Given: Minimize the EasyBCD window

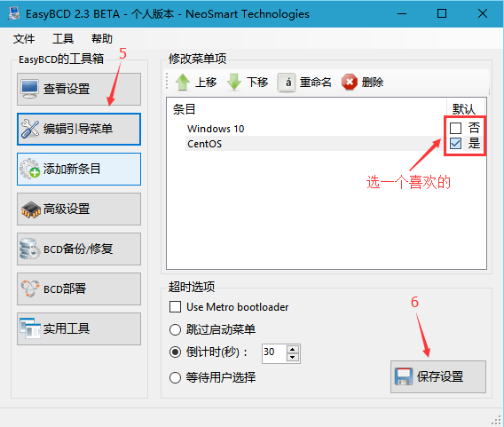Looking at the screenshot, I should (402, 13).
